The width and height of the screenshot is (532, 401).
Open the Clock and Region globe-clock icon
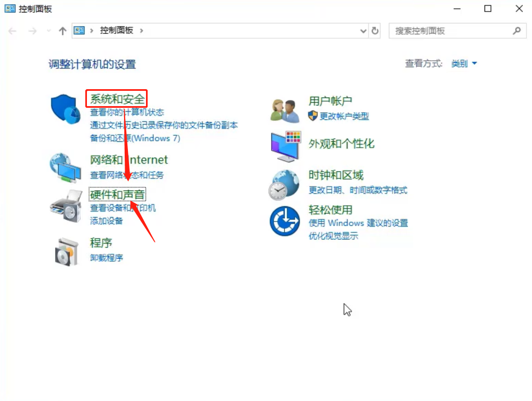point(284,185)
